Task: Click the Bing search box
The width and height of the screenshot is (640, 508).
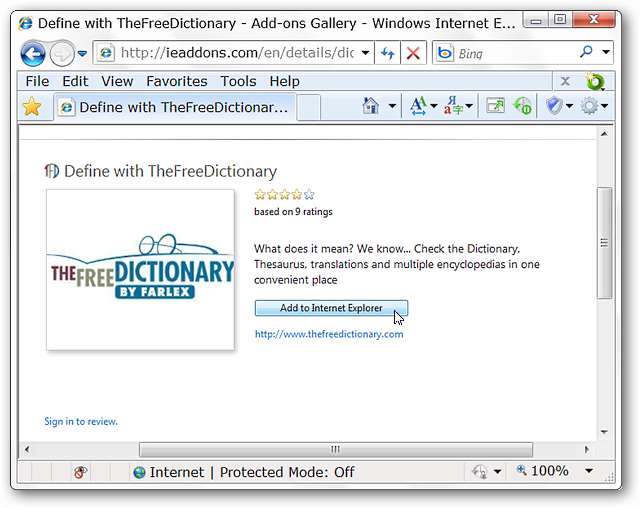Action: (514, 53)
